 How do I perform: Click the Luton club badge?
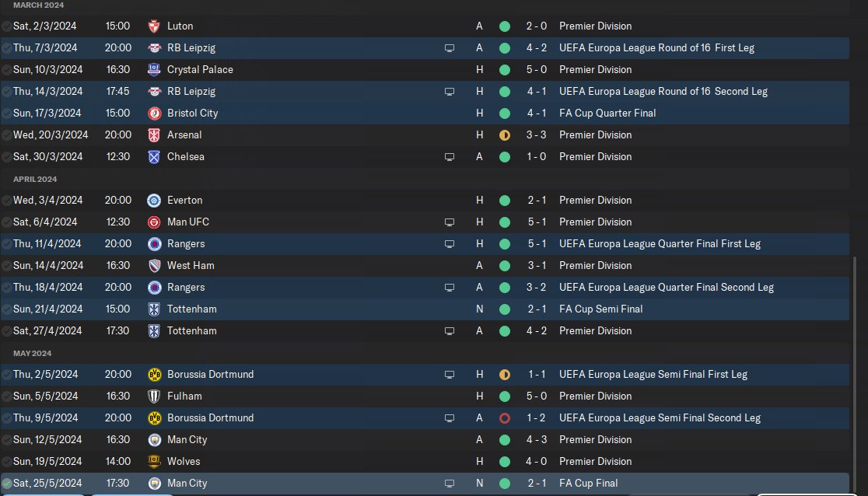coord(153,26)
